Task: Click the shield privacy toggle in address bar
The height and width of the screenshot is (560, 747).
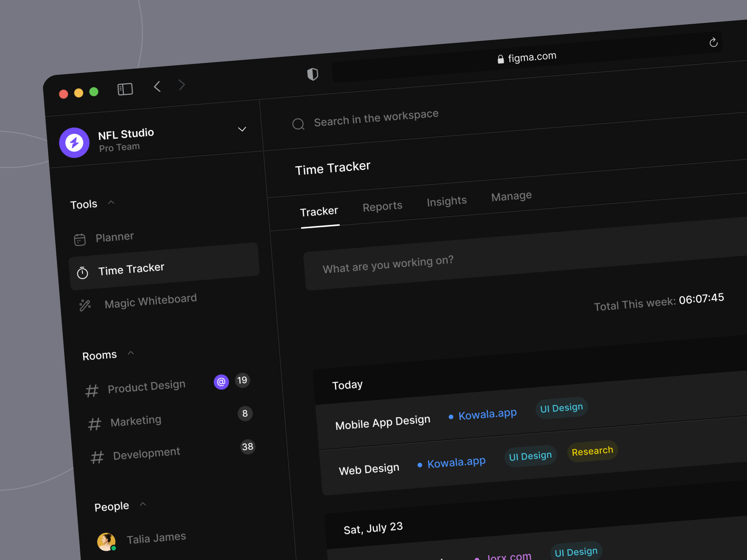Action: (313, 74)
